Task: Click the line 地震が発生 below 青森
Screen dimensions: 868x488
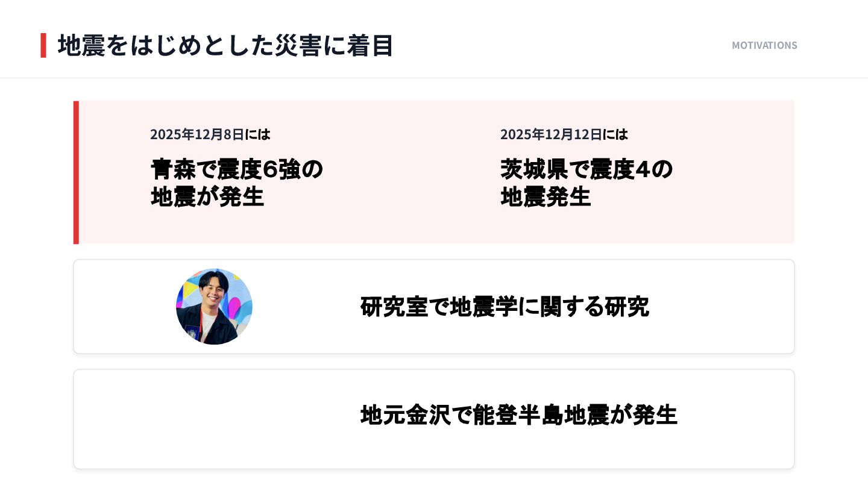Action: 207,197
